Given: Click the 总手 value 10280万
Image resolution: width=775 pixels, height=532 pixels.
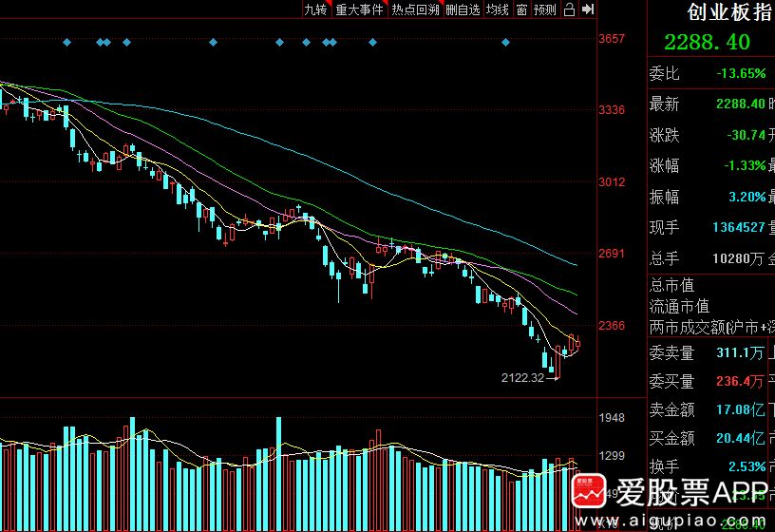Looking at the screenshot, I should pyautogui.click(x=738, y=258).
